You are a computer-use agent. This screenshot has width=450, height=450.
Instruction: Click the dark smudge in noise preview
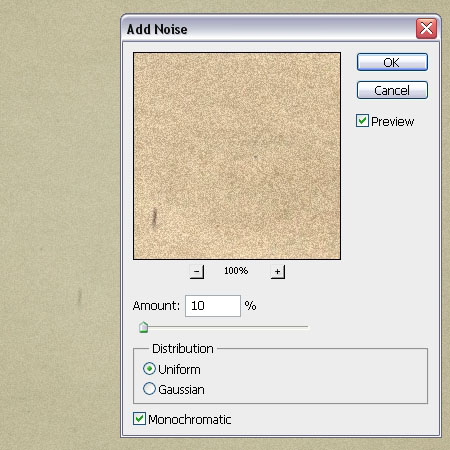point(154,217)
